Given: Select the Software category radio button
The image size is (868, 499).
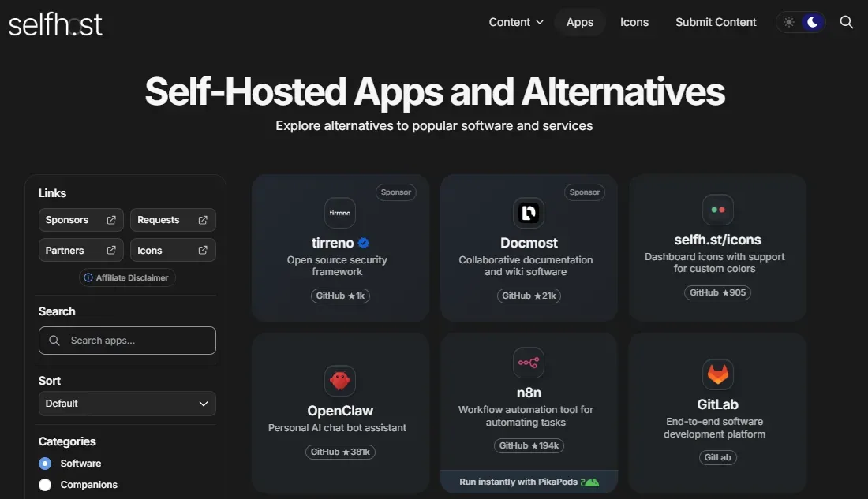Looking at the screenshot, I should click(45, 463).
